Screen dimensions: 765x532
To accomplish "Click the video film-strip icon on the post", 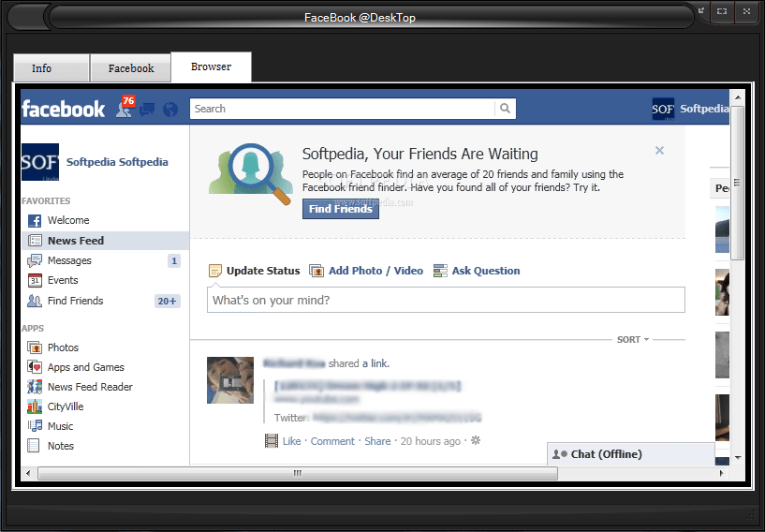I will [x=272, y=441].
